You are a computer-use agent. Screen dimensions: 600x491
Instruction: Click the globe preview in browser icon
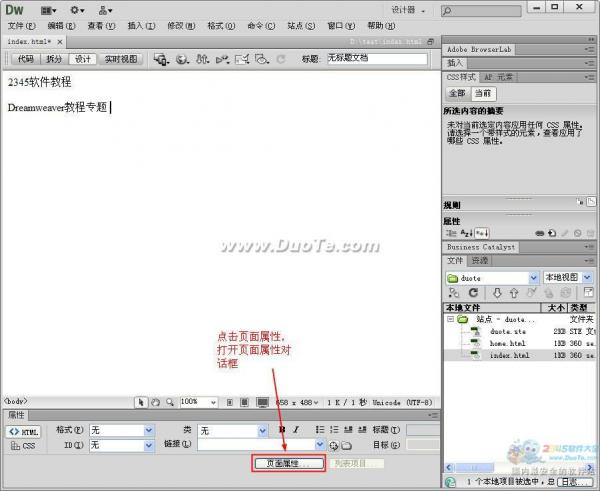(x=182, y=59)
